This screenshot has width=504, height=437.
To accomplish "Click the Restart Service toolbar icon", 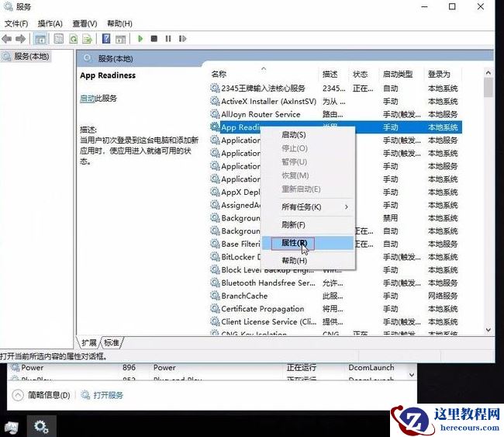I will 182,39.
